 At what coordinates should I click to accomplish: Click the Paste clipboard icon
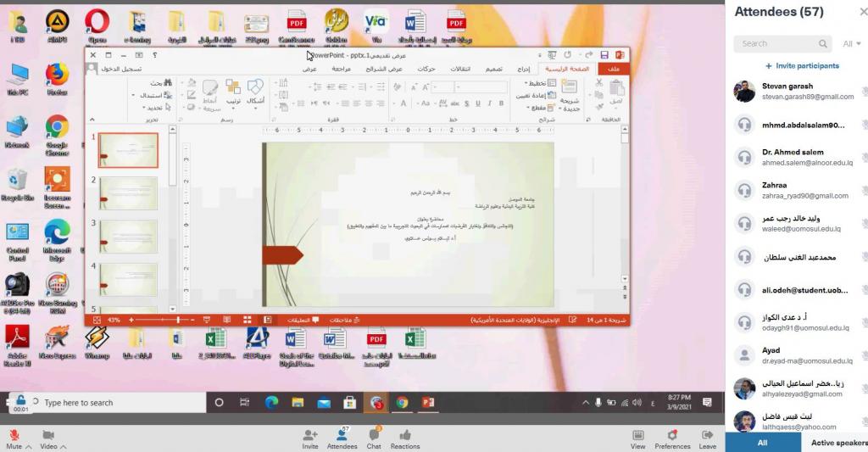click(x=616, y=91)
